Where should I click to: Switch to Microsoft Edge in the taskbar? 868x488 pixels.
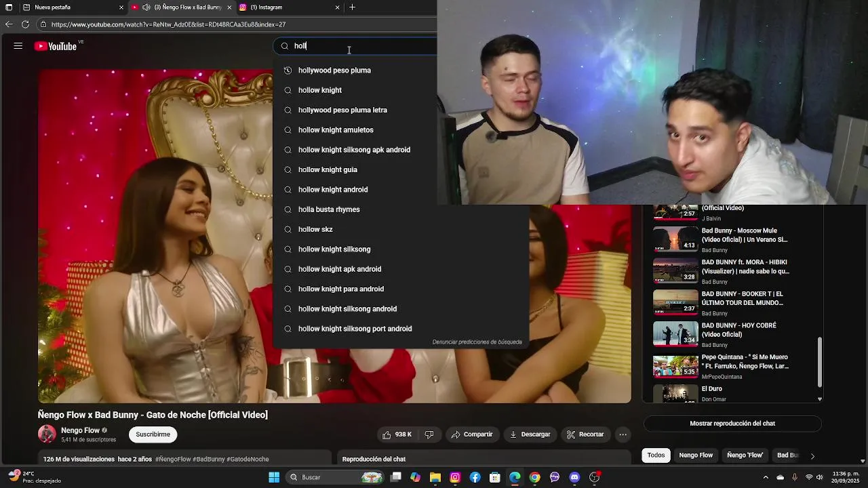coord(515,477)
